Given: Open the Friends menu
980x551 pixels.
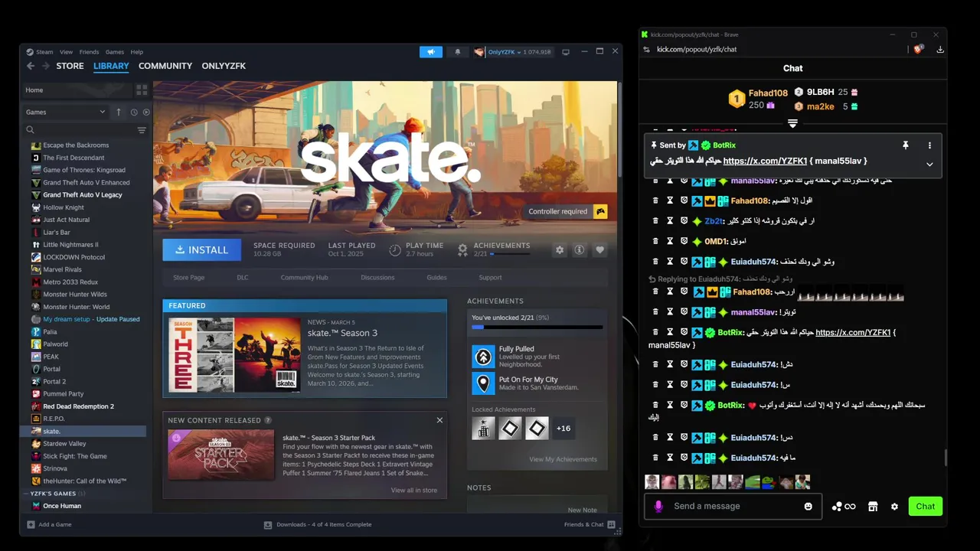Looking at the screenshot, I should [90, 52].
